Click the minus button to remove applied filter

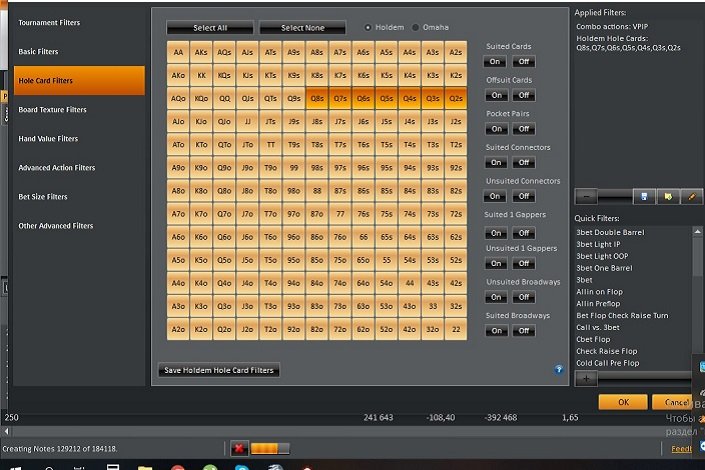pos(587,197)
